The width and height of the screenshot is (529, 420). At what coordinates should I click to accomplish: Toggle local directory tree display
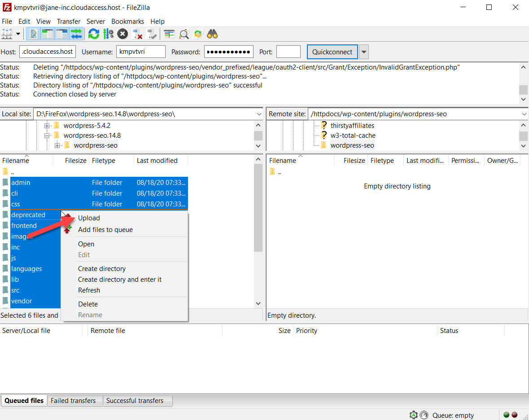coord(48,34)
